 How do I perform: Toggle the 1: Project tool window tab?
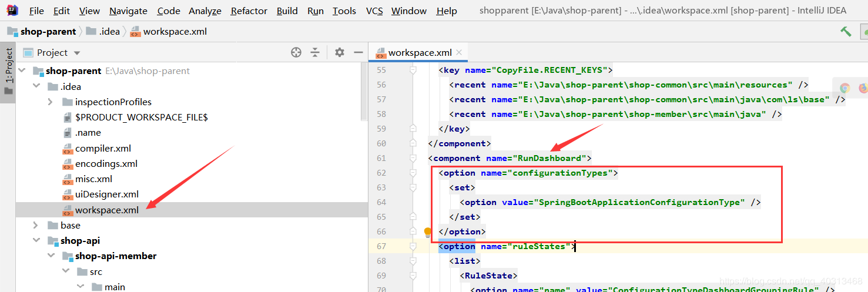pyautogui.click(x=8, y=73)
